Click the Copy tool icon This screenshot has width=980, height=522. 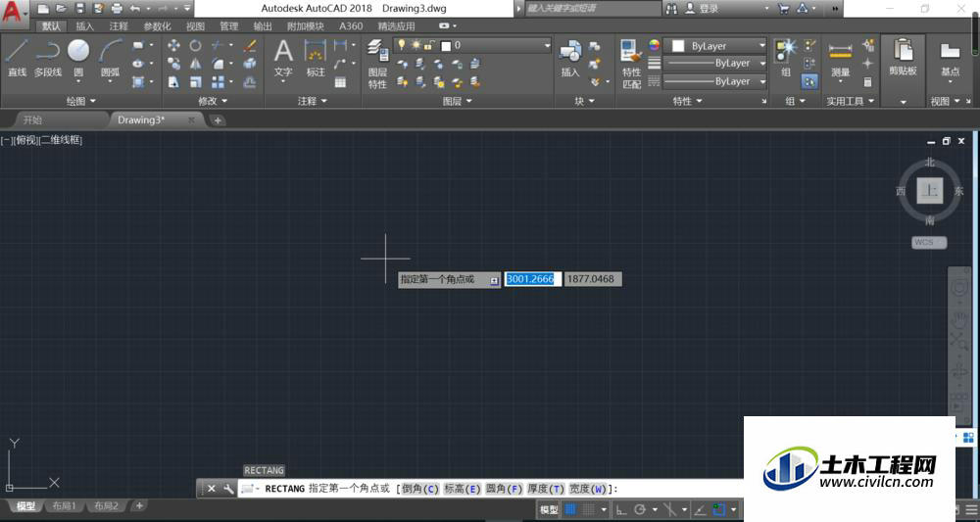pos(173,64)
